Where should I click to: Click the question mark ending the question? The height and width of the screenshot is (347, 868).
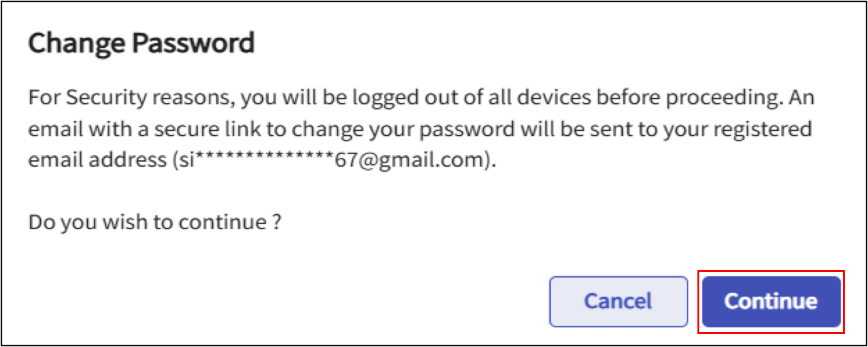click(276, 223)
